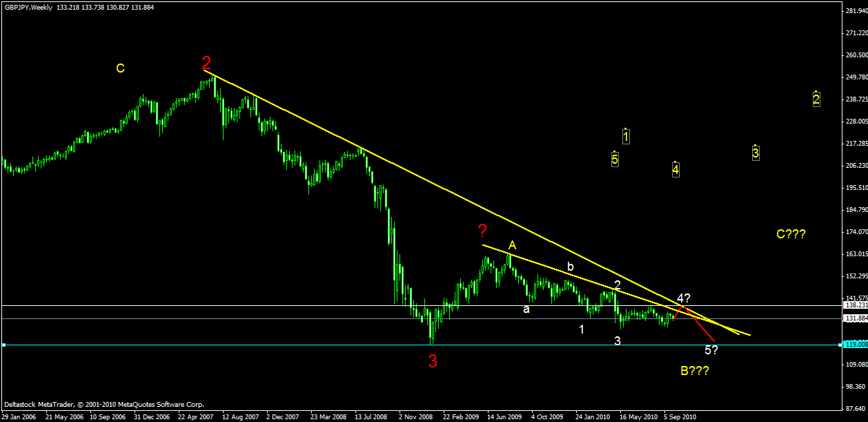Select the boxed yellow "4" label
The width and height of the screenshot is (868, 422).
pyautogui.click(x=676, y=169)
